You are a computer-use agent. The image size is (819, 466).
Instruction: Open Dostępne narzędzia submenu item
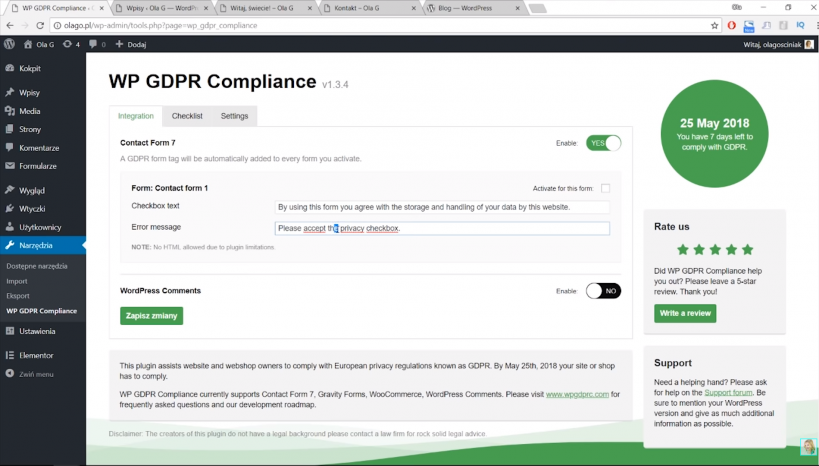37,266
